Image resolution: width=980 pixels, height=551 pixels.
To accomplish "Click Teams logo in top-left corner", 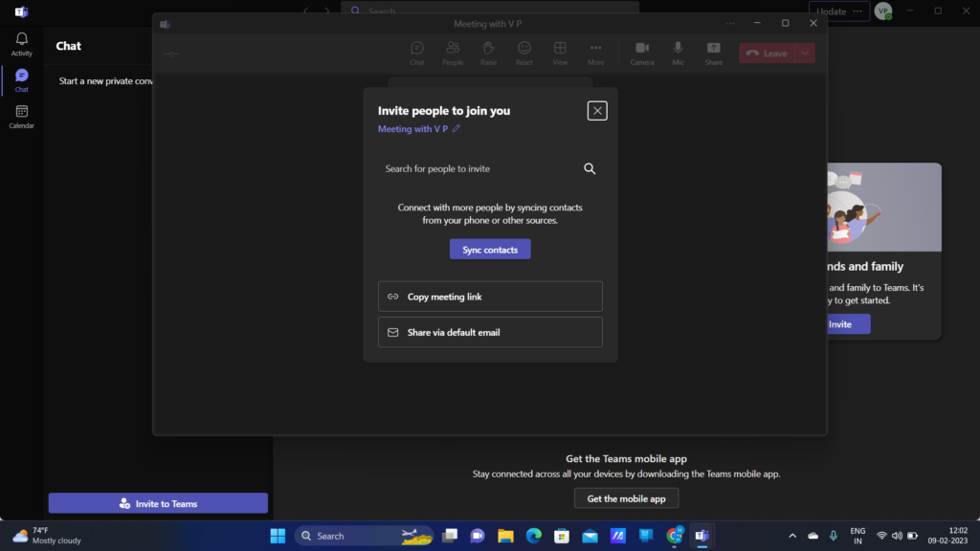I will [21, 11].
